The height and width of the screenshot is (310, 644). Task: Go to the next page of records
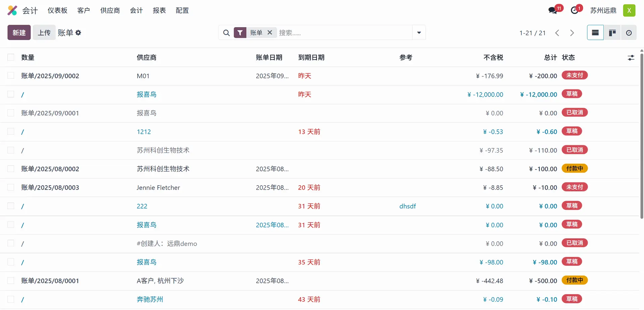pyautogui.click(x=572, y=33)
